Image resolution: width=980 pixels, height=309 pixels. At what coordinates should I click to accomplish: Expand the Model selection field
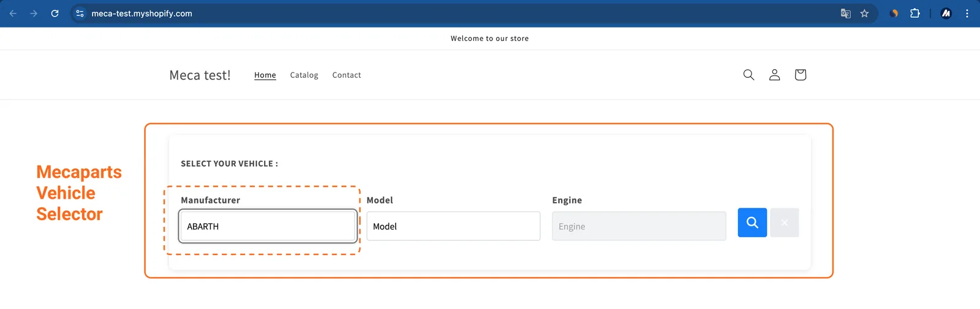[453, 226]
